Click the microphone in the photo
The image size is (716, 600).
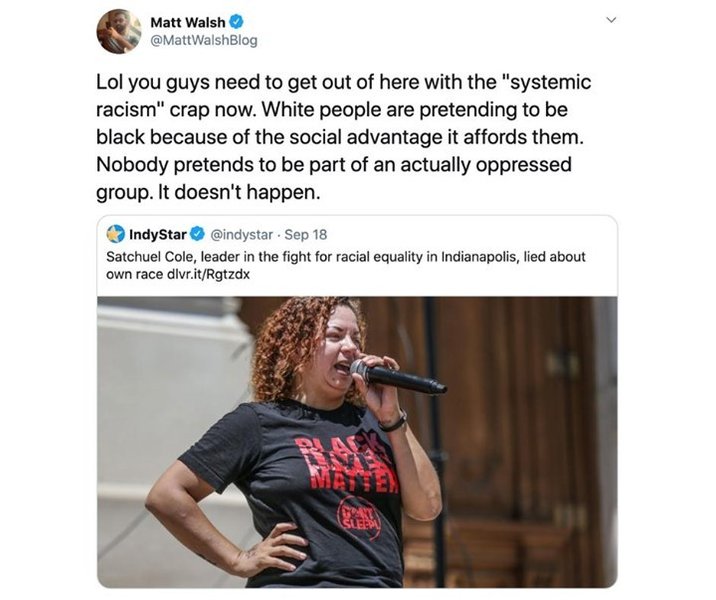pyautogui.click(x=398, y=377)
